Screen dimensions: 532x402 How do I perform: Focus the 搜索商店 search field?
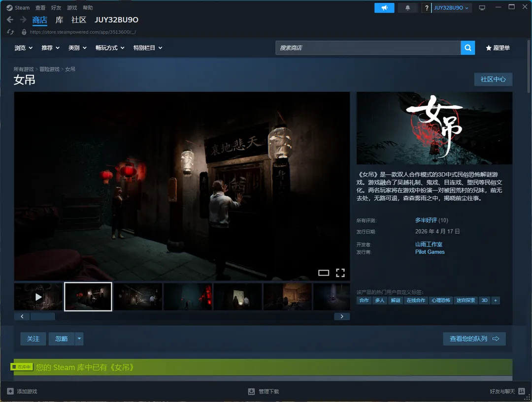coord(368,48)
